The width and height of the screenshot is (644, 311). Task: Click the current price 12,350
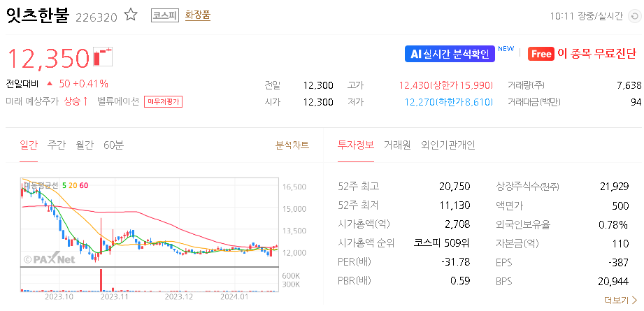(x=48, y=58)
